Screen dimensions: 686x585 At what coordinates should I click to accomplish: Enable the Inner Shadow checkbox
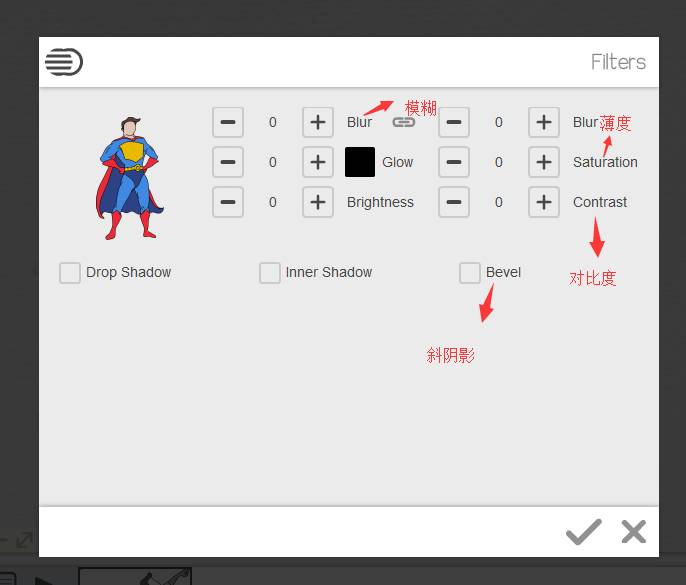tap(270, 273)
